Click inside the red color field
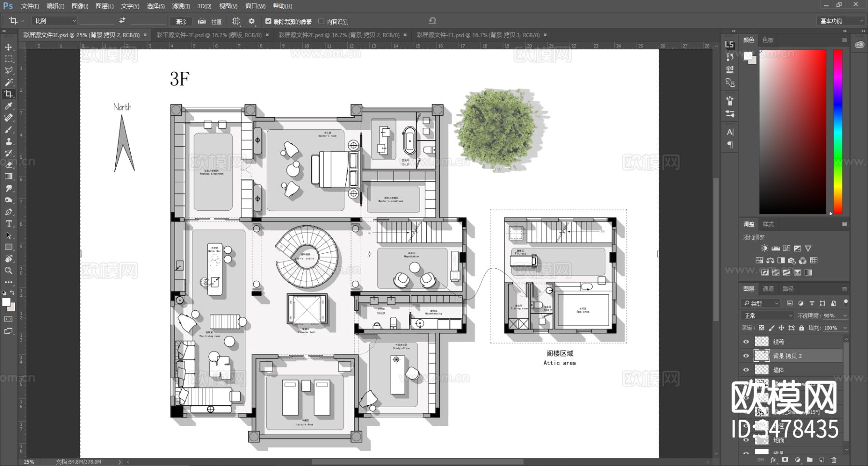 pos(792,131)
